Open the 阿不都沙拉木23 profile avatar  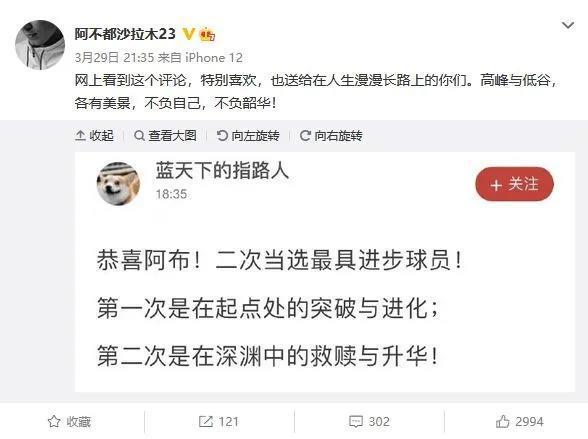[x=40, y=45]
